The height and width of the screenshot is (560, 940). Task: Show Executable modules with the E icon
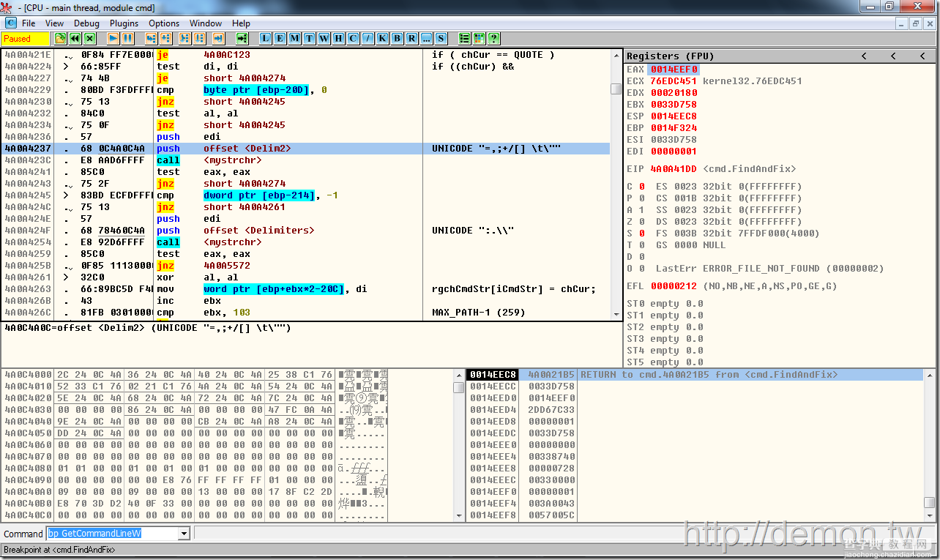click(280, 38)
